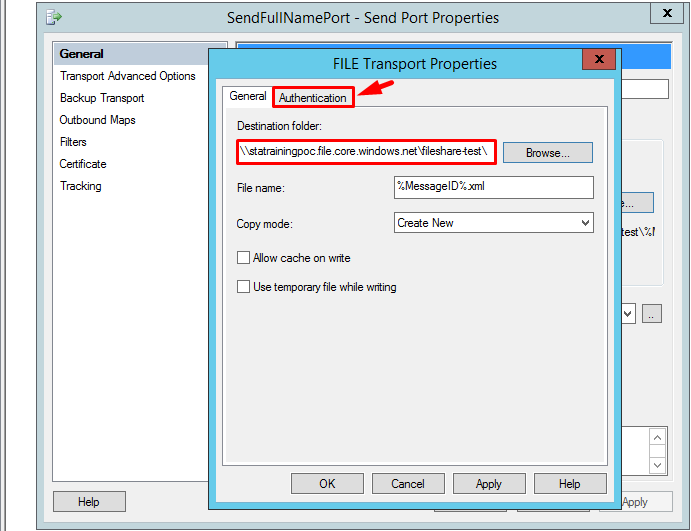Click the File name text field
The image size is (691, 531).
pyautogui.click(x=494, y=188)
